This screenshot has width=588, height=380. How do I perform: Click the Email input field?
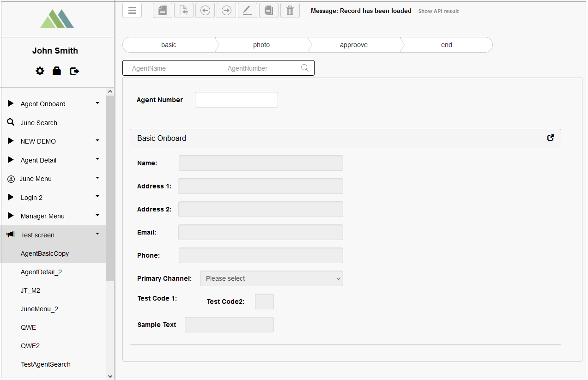click(x=261, y=232)
